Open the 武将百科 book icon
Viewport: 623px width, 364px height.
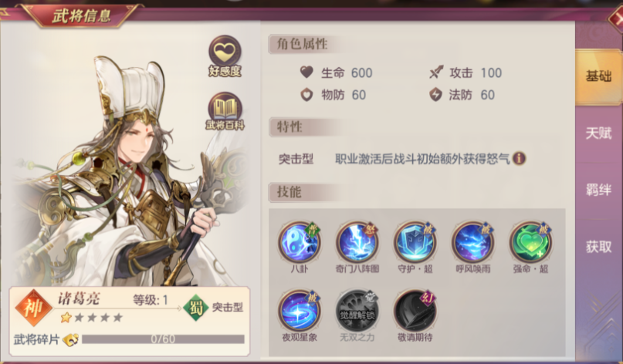pyautogui.click(x=225, y=111)
